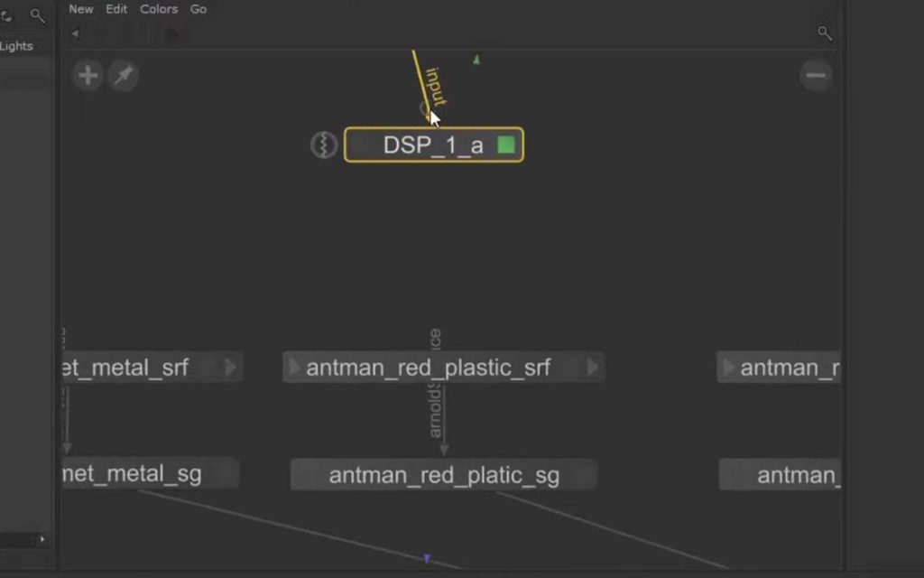Click the pin icon beside the plus button
Screen dimensions: 924x578
tap(124, 75)
